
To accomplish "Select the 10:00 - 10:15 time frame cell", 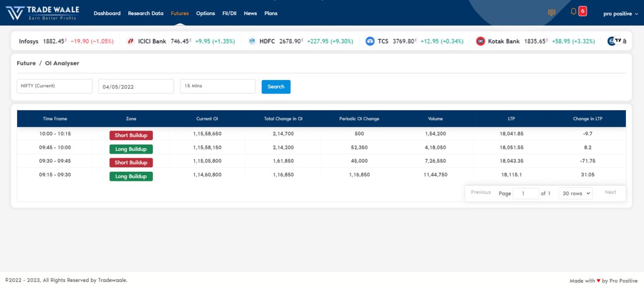I will pyautogui.click(x=55, y=133).
